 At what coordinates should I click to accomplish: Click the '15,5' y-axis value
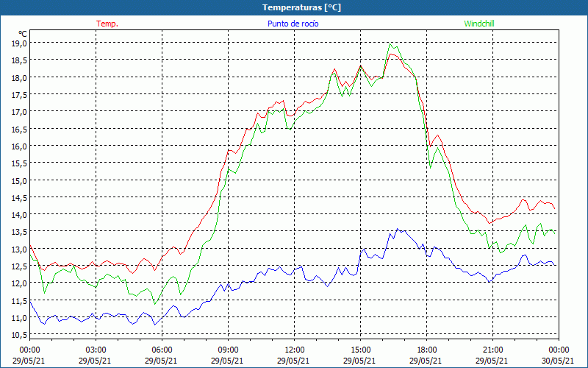click(19, 163)
